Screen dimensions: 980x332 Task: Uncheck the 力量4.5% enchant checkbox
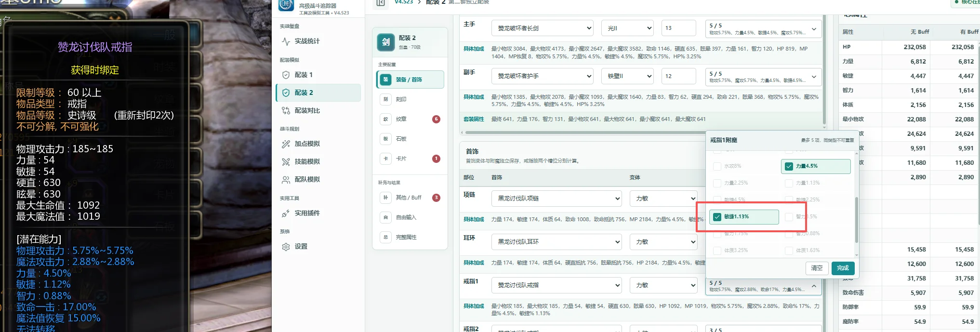coord(789,166)
